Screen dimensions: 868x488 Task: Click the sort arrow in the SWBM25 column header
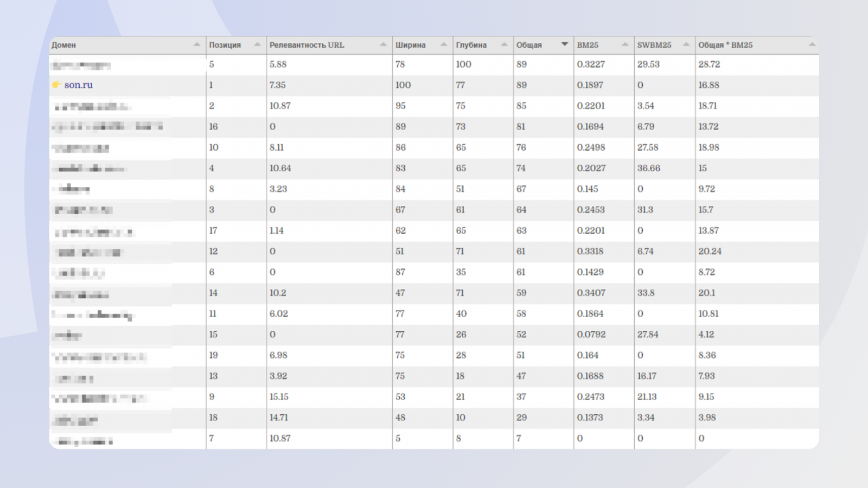[x=686, y=44]
